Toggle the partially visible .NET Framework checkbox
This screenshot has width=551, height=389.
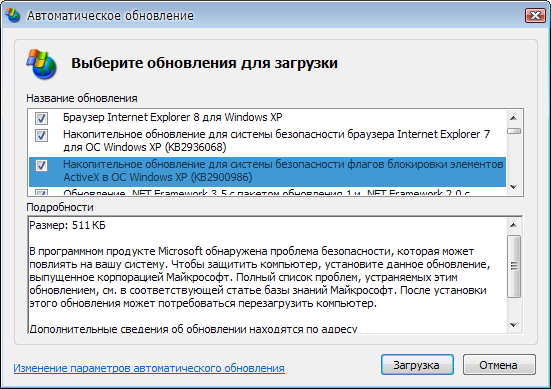coord(41,192)
